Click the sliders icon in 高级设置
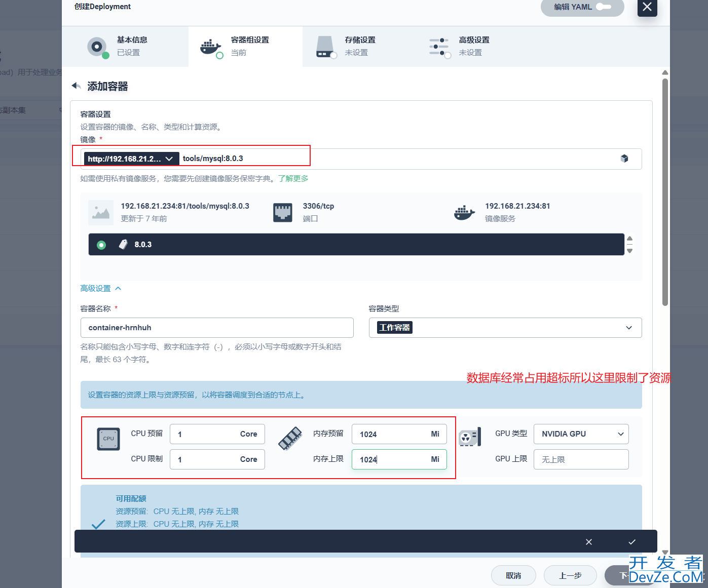This screenshot has height=588, width=708. coord(439,47)
